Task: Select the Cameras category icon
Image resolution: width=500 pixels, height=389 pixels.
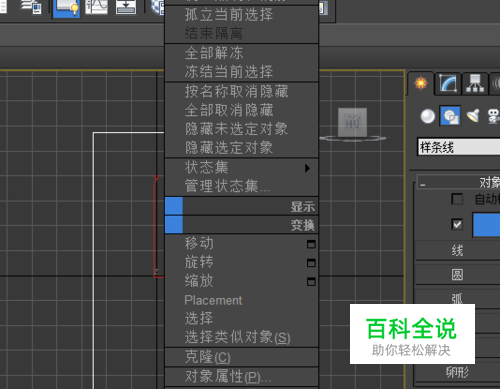Action: [494, 116]
